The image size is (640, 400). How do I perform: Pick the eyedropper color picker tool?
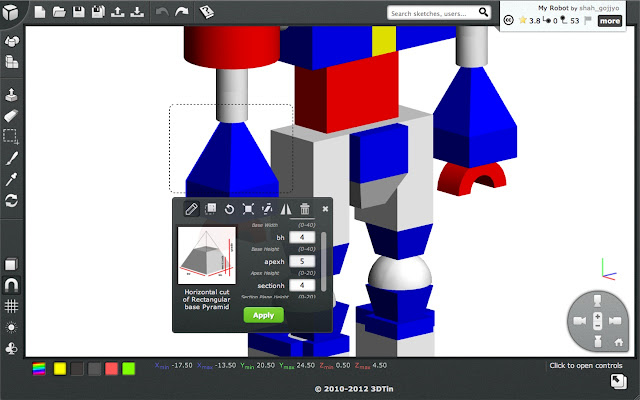click(11, 179)
